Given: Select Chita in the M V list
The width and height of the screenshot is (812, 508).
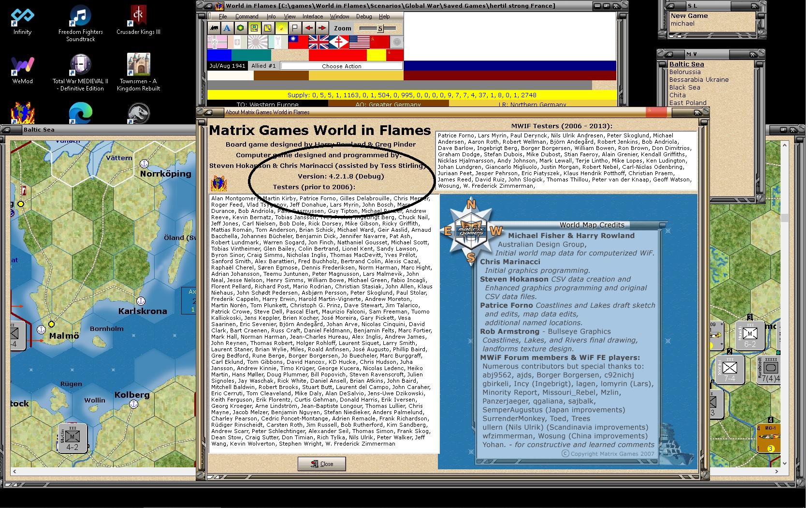Looking at the screenshot, I should click(677, 95).
